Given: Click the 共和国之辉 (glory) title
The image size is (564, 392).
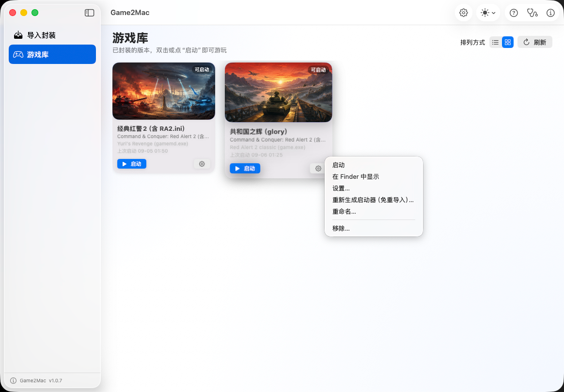Looking at the screenshot, I should click(259, 132).
